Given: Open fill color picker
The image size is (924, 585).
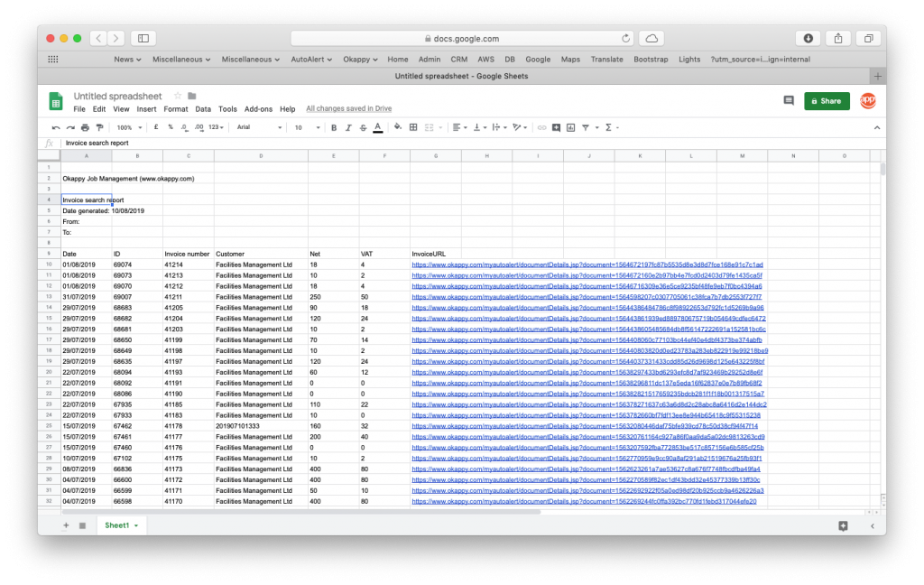Looking at the screenshot, I should (398, 126).
